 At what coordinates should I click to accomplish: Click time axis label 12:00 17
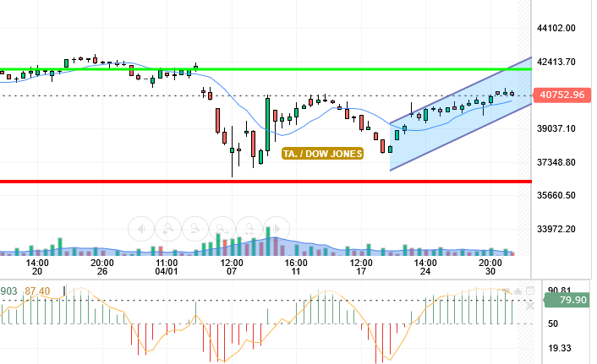[x=361, y=267]
